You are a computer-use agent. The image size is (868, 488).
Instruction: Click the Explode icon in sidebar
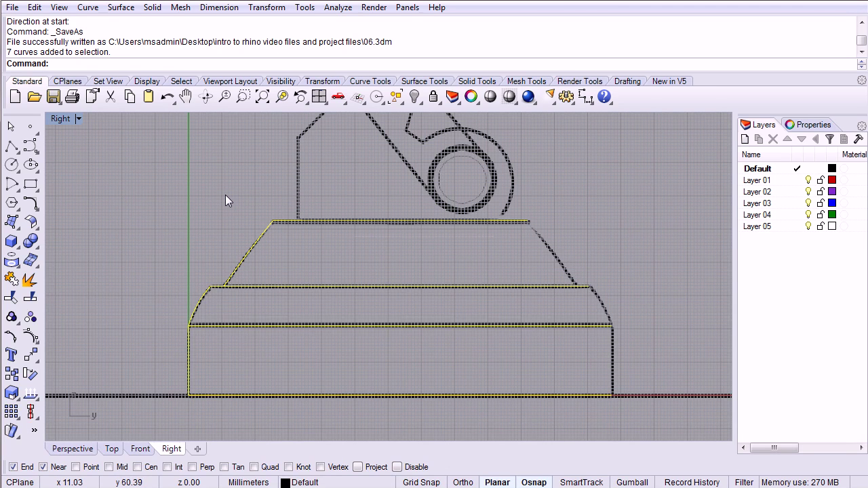[31, 279]
